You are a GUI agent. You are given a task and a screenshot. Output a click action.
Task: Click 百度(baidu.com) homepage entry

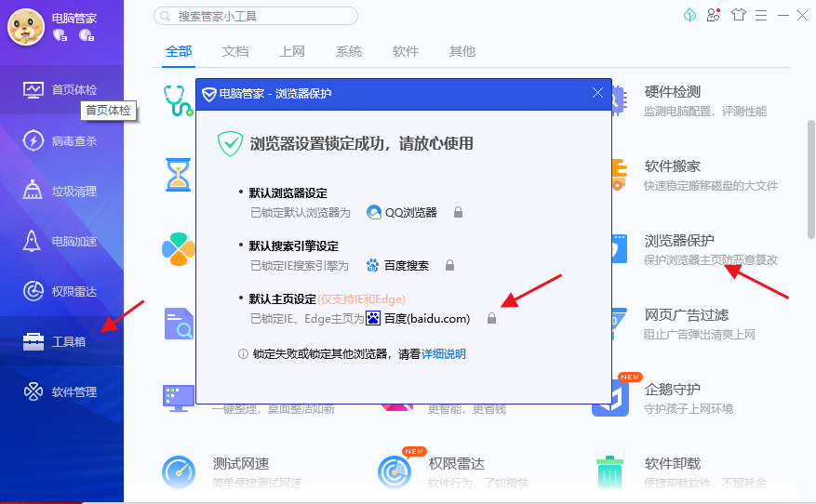point(418,318)
